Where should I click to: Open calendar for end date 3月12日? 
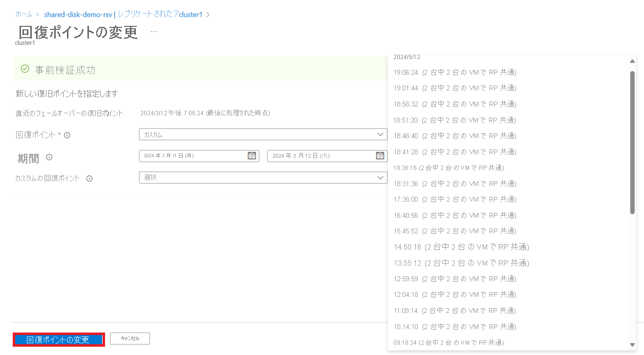[380, 156]
